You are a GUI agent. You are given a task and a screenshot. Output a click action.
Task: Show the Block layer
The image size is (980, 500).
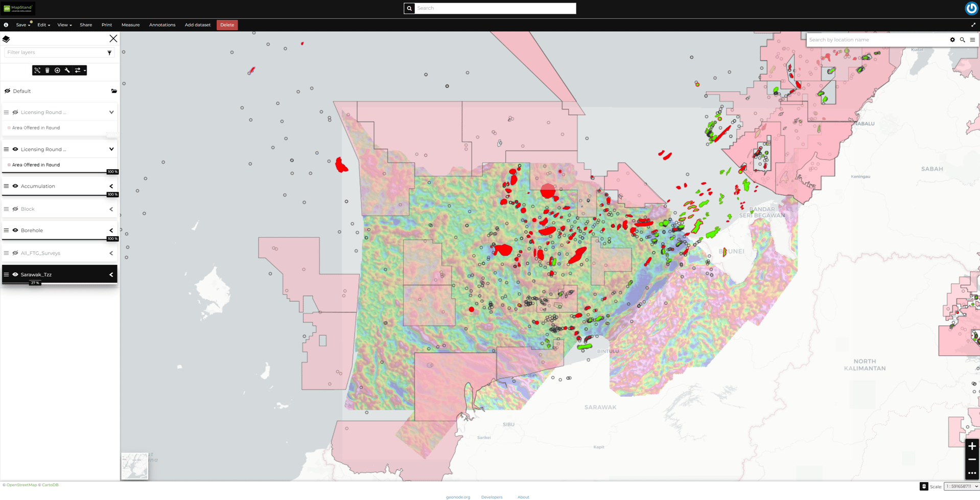click(x=15, y=209)
